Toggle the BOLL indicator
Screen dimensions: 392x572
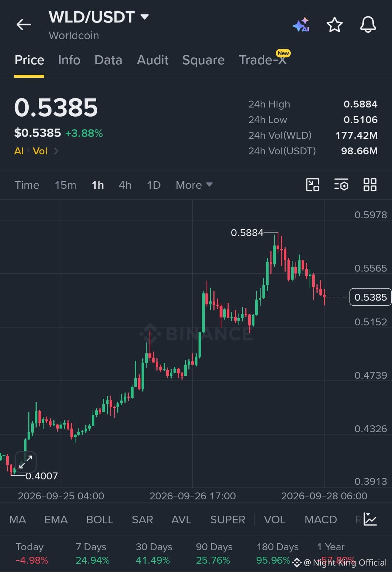[100, 520]
